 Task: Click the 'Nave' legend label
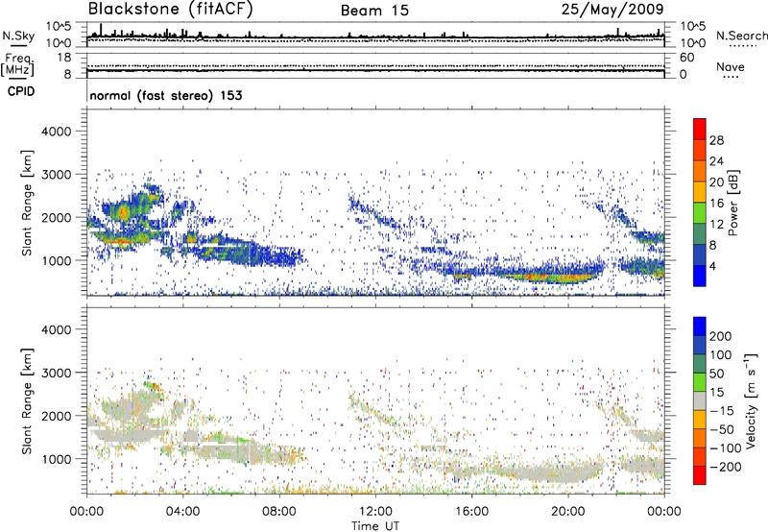(x=730, y=66)
